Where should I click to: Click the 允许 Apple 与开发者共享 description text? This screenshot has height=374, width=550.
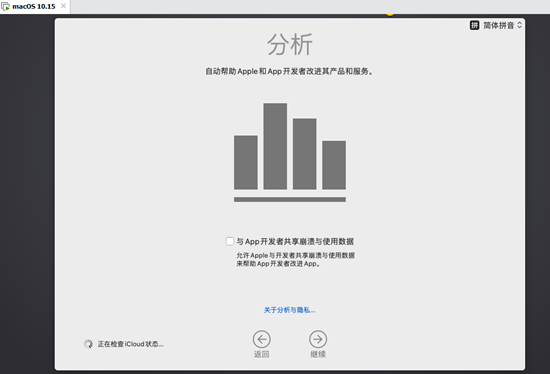295,260
